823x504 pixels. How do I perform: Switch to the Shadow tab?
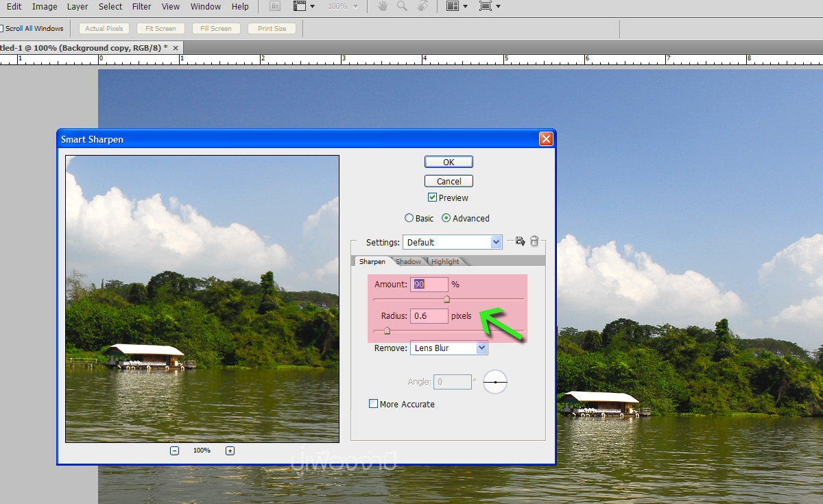click(x=408, y=262)
